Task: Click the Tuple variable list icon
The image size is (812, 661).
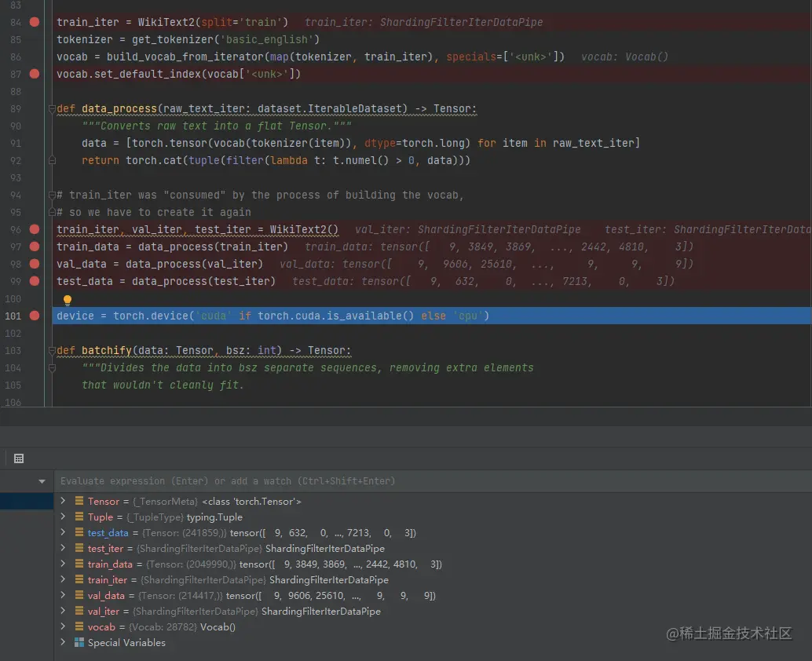Action: (79, 517)
